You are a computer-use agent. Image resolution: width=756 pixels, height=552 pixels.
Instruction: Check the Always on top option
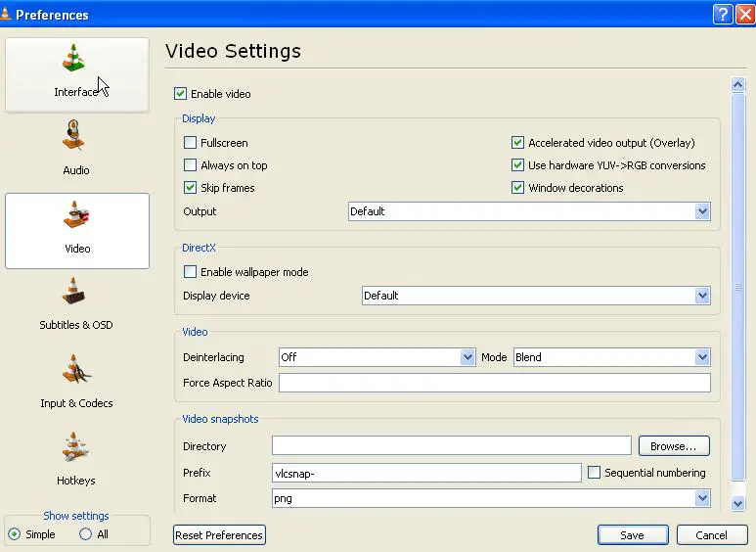point(190,165)
